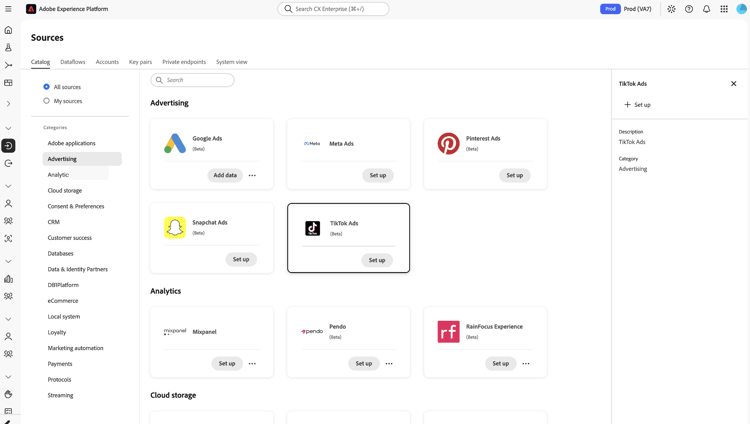Switch to the Catalog tab
Viewport: 750px width, 424px height.
(x=41, y=62)
